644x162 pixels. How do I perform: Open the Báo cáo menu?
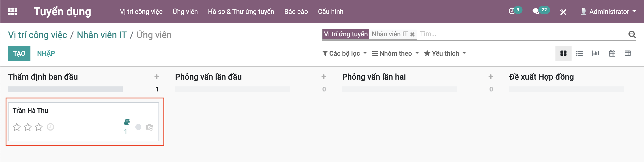(x=296, y=12)
